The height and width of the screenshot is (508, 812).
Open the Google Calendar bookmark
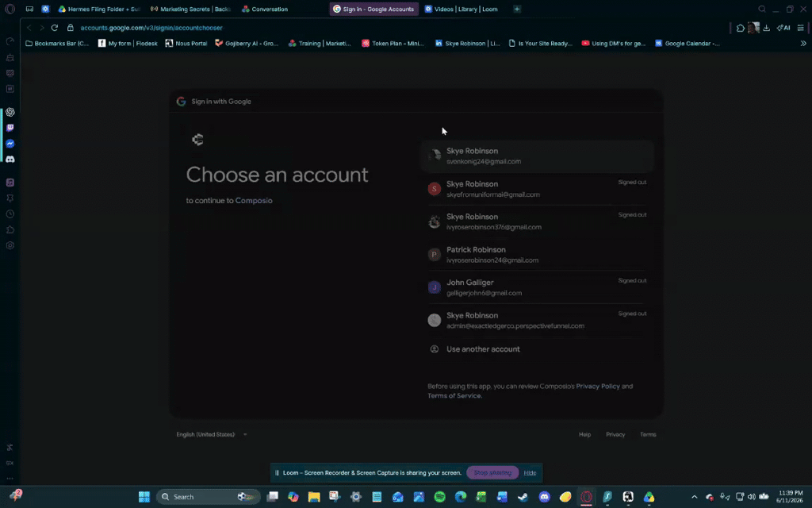(x=688, y=44)
